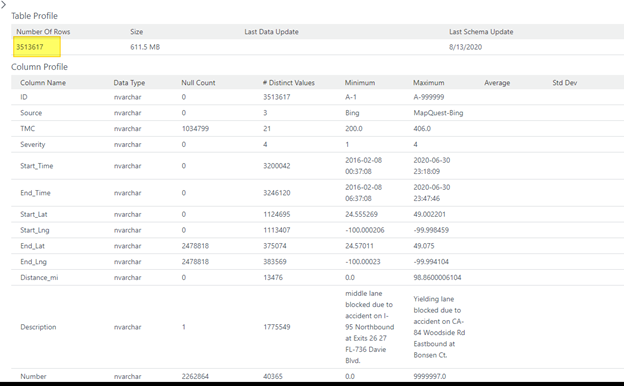This screenshot has height=386, width=624.
Task: Click the Start_Lat distinct values 1124695
Action: (x=277, y=214)
